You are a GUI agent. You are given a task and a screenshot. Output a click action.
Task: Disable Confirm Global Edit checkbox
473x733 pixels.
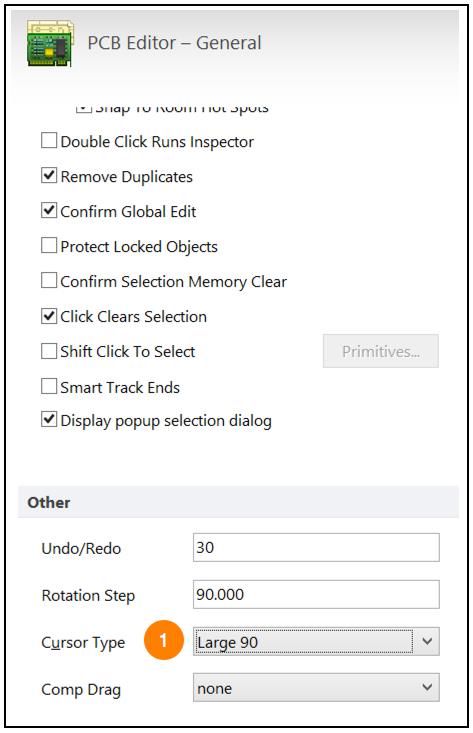49,210
